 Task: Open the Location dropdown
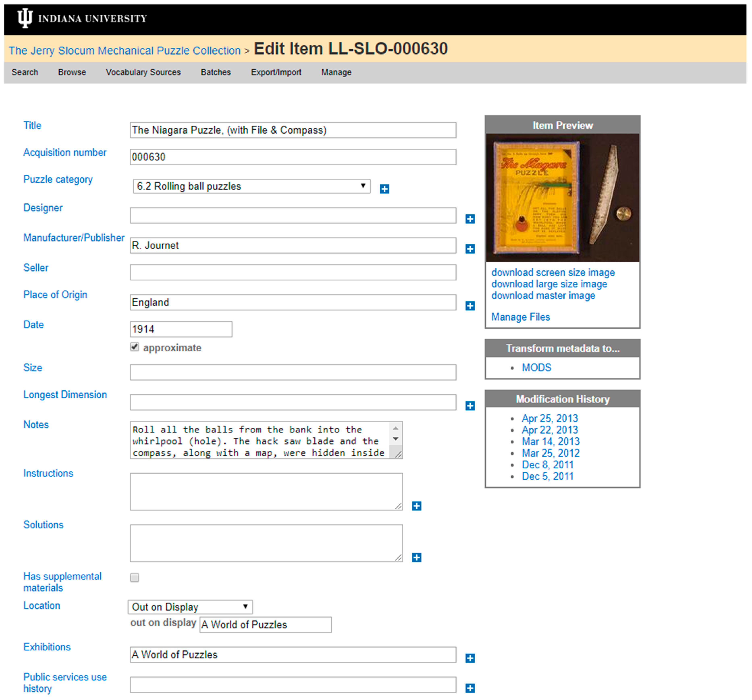pyautogui.click(x=190, y=606)
